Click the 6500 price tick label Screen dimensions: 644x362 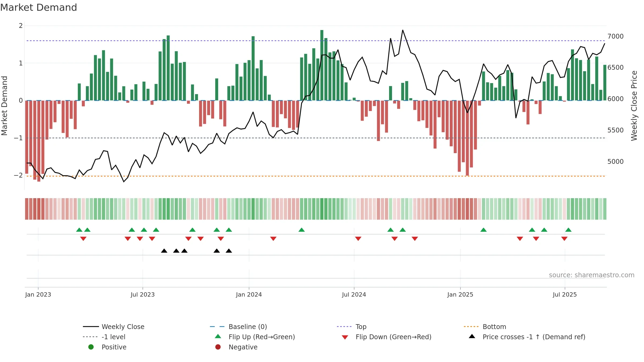(x=616, y=67)
